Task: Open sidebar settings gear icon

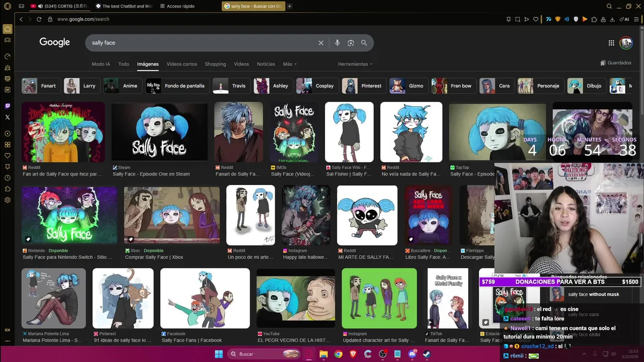Action: pyautogui.click(x=8, y=200)
